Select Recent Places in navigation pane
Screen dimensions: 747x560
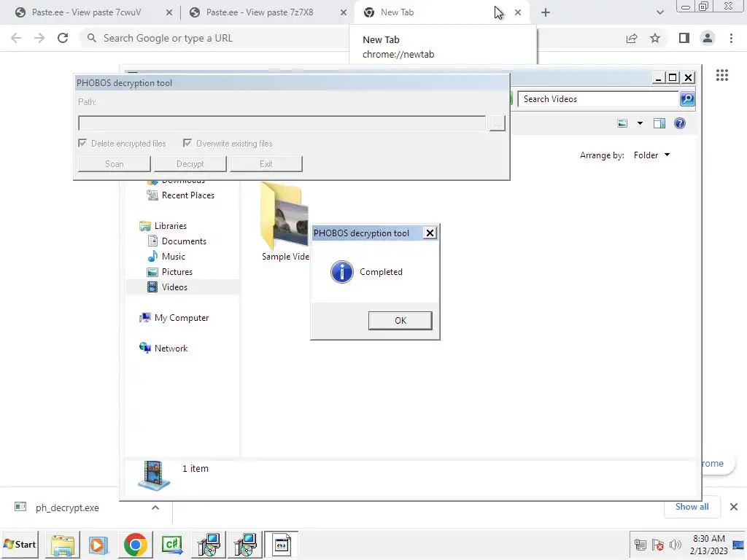point(181,195)
